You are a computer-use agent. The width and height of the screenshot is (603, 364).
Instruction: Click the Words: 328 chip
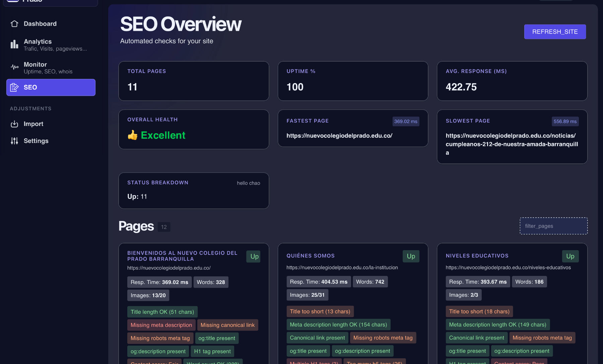click(211, 282)
